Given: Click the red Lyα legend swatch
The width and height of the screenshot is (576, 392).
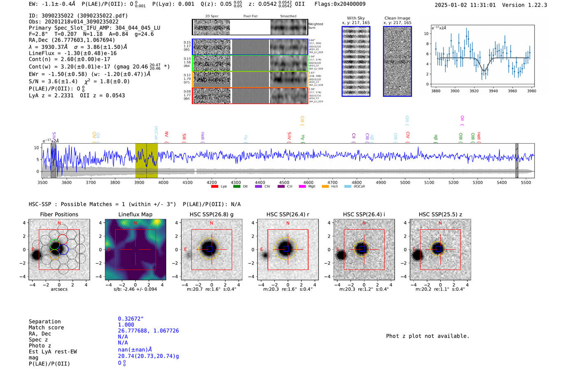Looking at the screenshot, I should click(x=214, y=186).
